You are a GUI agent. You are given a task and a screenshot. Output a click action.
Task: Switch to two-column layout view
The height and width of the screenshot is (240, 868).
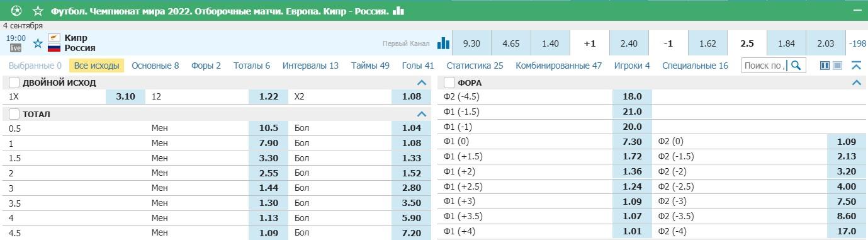825,66
